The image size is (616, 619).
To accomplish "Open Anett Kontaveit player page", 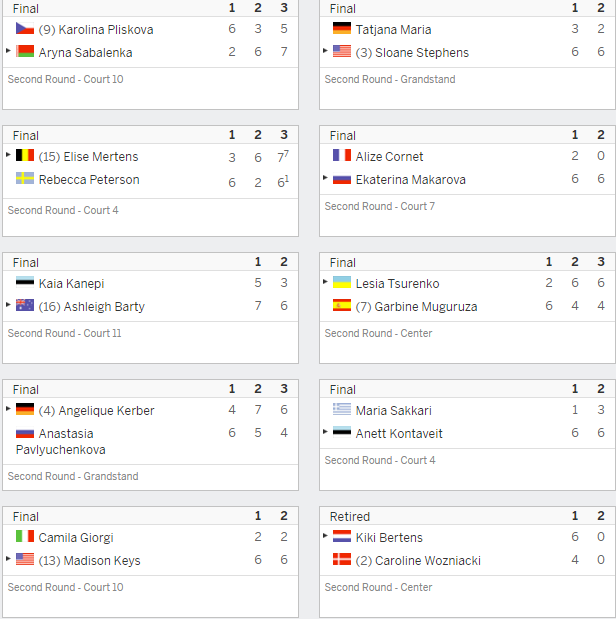I will [399, 433].
